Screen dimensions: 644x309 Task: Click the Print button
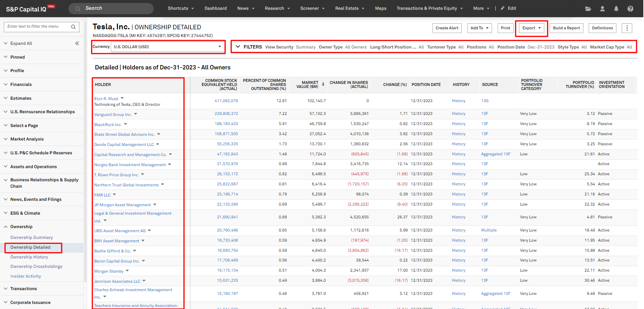(x=505, y=28)
